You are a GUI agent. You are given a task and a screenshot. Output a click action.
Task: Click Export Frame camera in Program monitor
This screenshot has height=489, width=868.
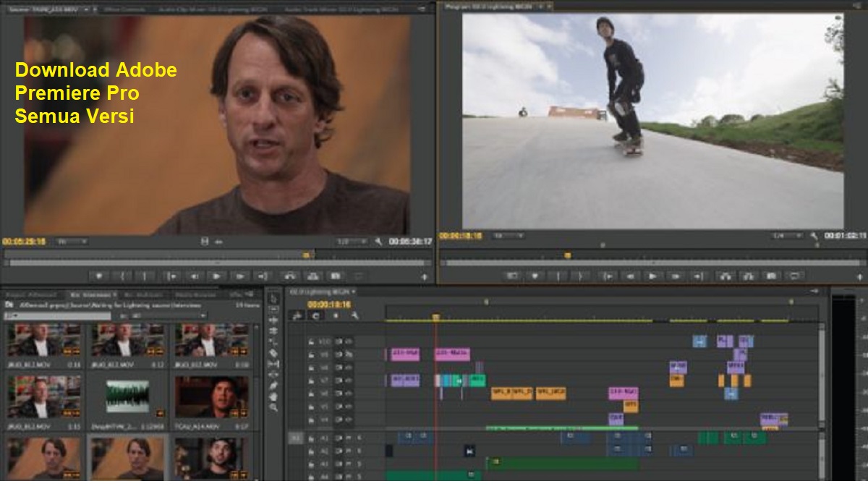(771, 276)
